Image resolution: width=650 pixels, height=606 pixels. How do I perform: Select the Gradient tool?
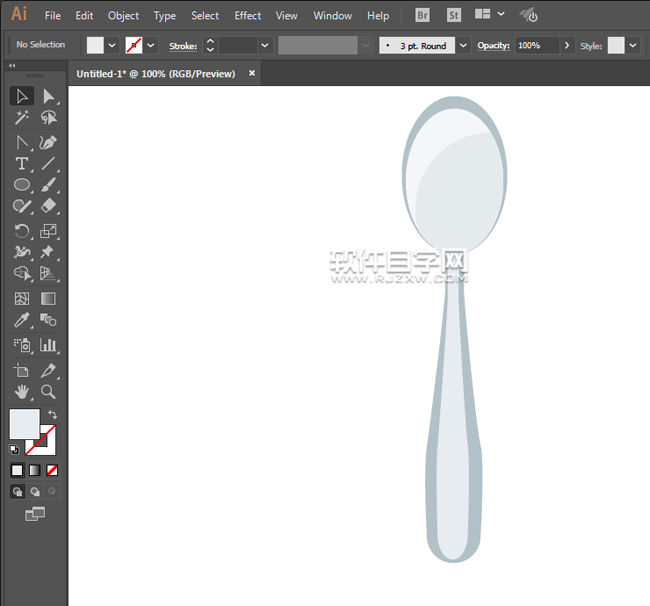pos(48,298)
